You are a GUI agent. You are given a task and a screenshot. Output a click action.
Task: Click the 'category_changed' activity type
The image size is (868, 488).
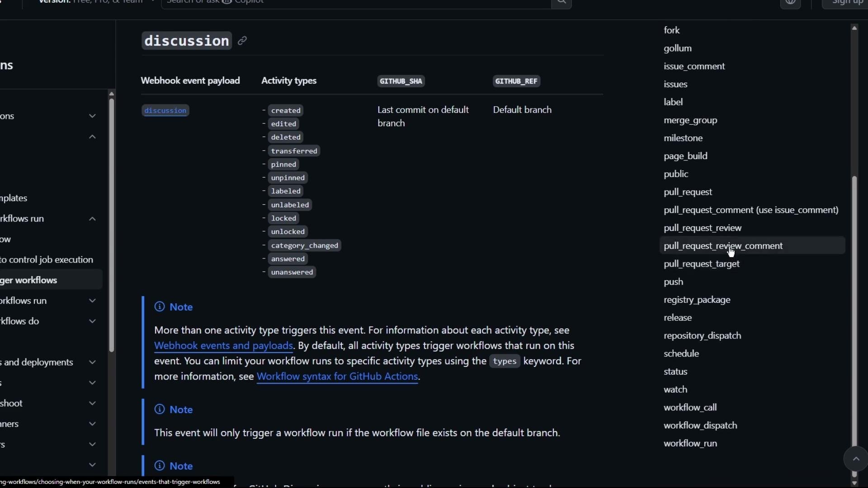[x=305, y=245]
